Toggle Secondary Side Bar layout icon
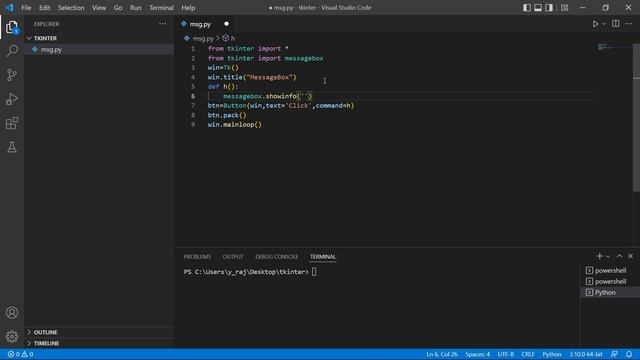This screenshot has width=640, height=360. tap(549, 7)
